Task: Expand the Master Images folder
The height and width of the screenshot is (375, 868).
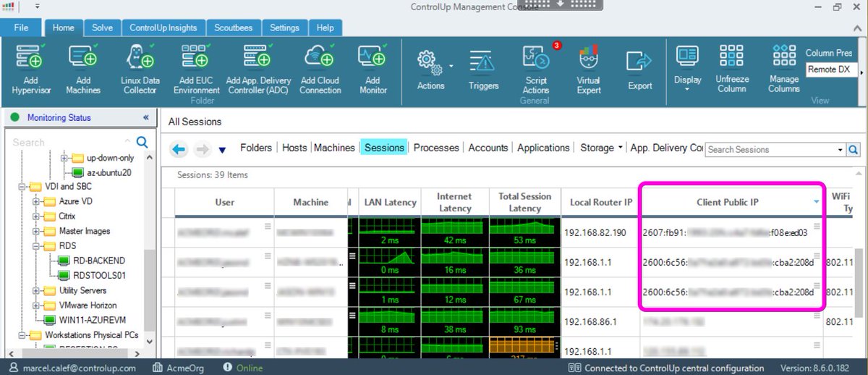Action: pyautogui.click(x=36, y=231)
